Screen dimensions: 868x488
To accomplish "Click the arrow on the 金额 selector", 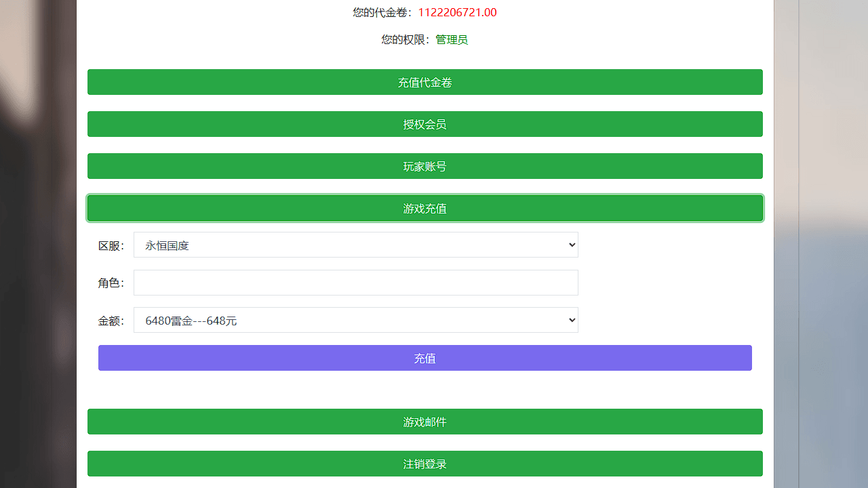I will (x=572, y=320).
